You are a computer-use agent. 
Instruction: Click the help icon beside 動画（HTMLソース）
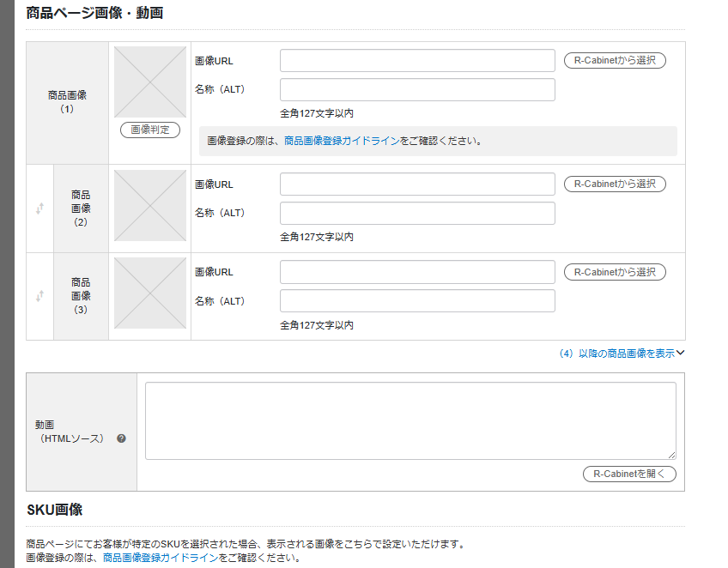(121, 438)
